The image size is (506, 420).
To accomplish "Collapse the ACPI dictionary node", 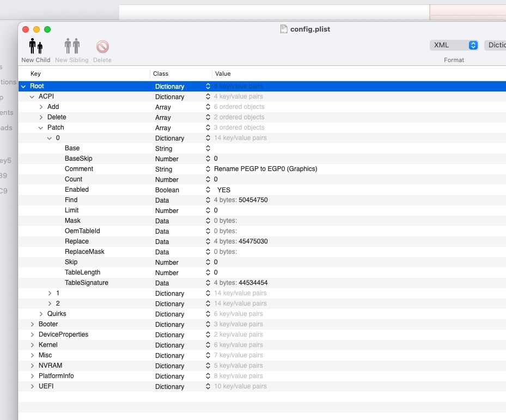I will click(32, 96).
